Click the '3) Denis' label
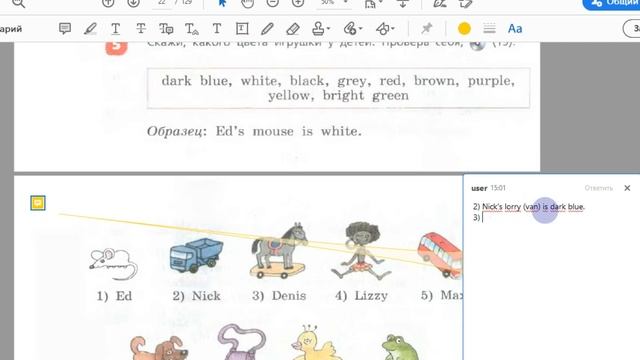This screenshot has height=360, width=640. 279,296
